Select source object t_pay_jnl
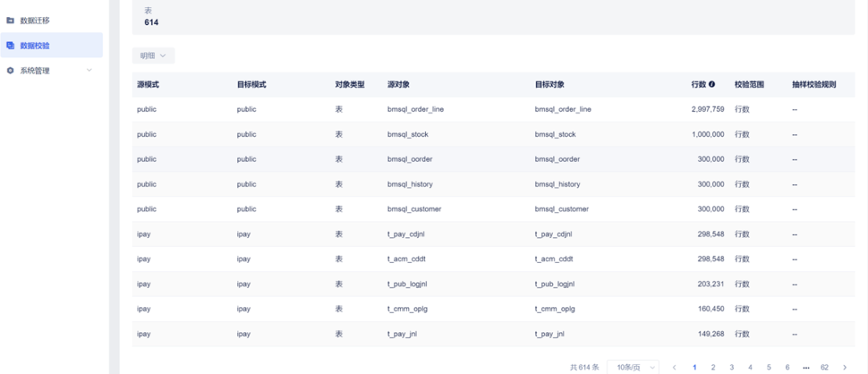 pos(403,334)
